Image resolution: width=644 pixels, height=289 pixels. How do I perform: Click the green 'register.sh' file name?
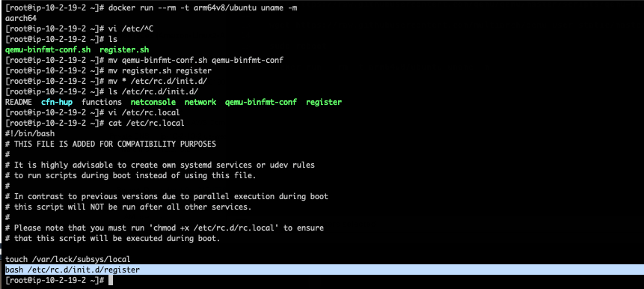124,49
